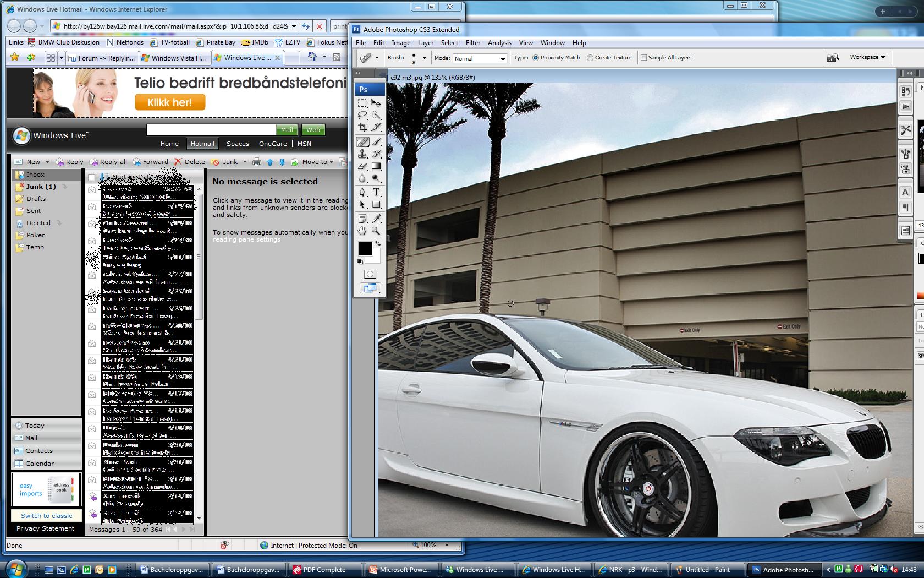Image resolution: width=924 pixels, height=578 pixels.
Task: Open the Character panel icon
Action: coord(905,192)
